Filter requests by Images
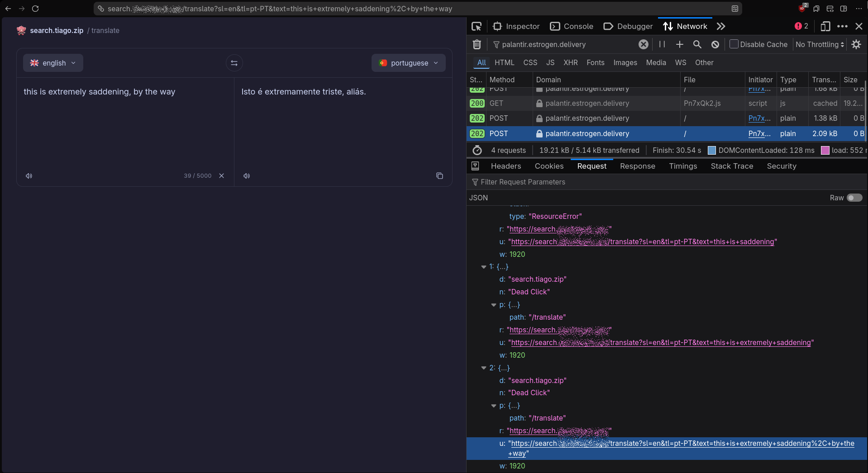The height and width of the screenshot is (473, 868). click(x=625, y=62)
